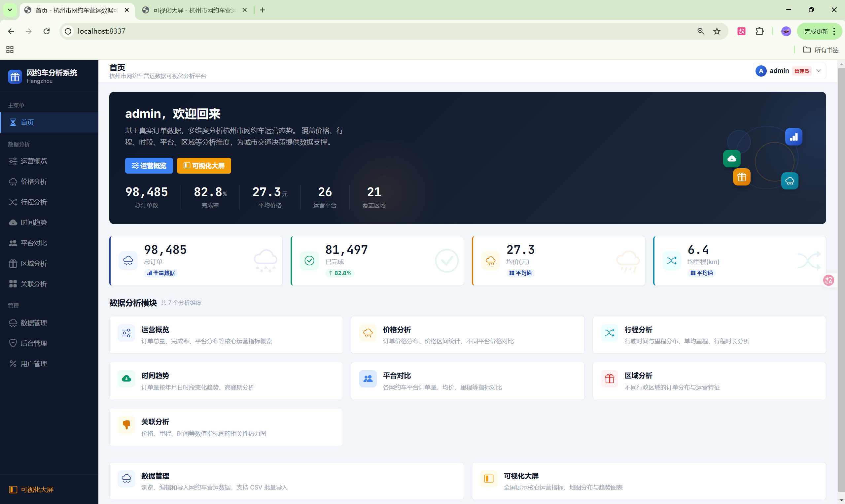Click the users icon on 平台对比 module card
The width and height of the screenshot is (845, 504).
[x=368, y=378]
